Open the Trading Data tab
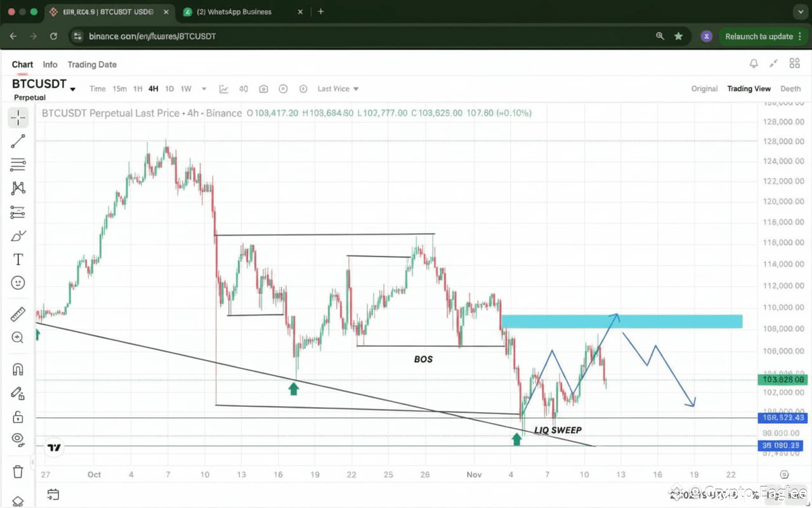Image resolution: width=812 pixels, height=508 pixels. (92, 64)
